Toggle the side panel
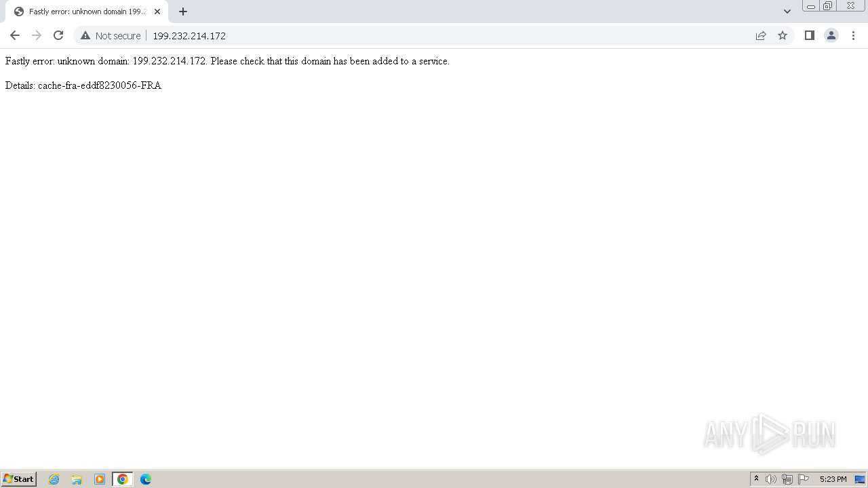 809,35
